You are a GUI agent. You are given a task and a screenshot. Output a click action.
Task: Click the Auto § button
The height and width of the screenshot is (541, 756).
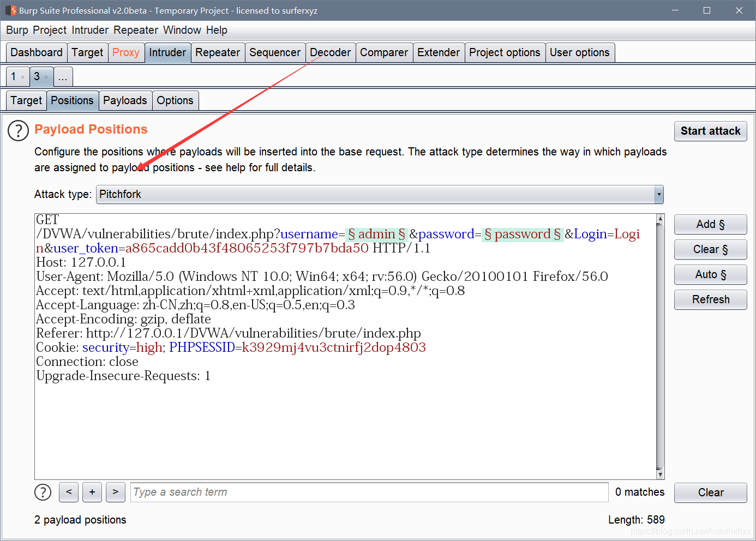(710, 274)
